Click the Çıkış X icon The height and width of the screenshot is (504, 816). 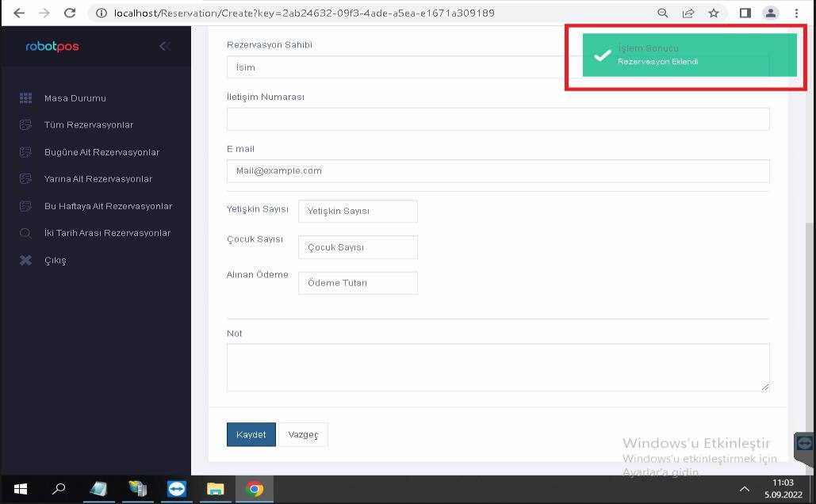coord(25,260)
